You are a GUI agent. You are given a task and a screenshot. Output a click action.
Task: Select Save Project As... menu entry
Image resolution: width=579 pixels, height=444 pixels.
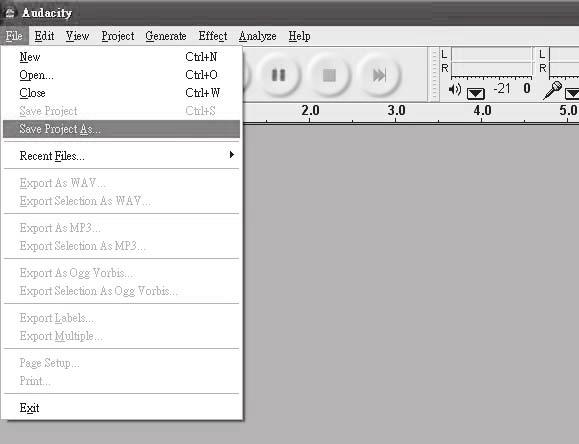point(121,129)
